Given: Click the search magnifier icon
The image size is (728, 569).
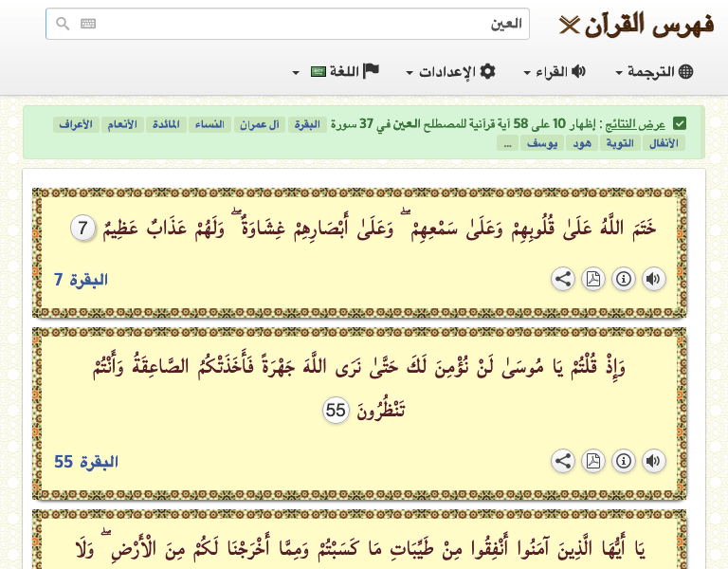Looking at the screenshot, I should coord(63,25).
